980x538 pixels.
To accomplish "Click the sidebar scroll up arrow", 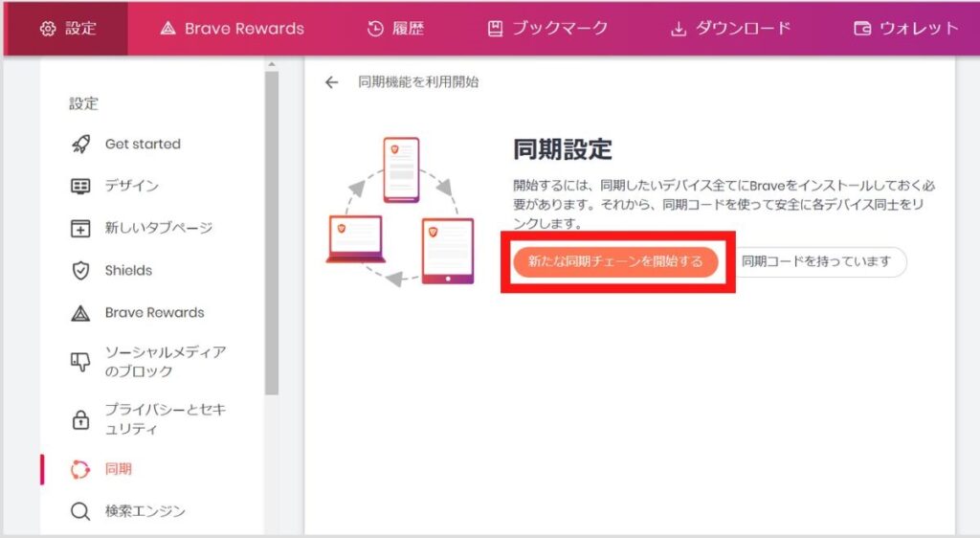I will (271, 64).
